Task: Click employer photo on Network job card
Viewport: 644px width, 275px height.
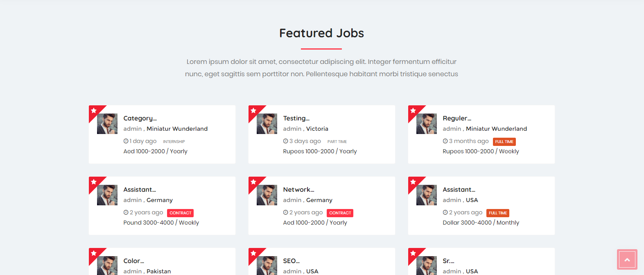Action: coord(267,195)
